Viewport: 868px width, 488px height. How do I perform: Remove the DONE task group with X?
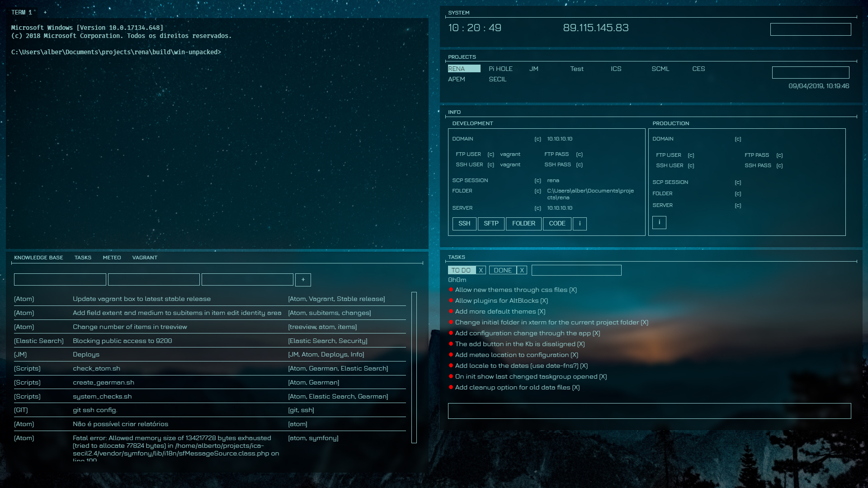[522, 270]
